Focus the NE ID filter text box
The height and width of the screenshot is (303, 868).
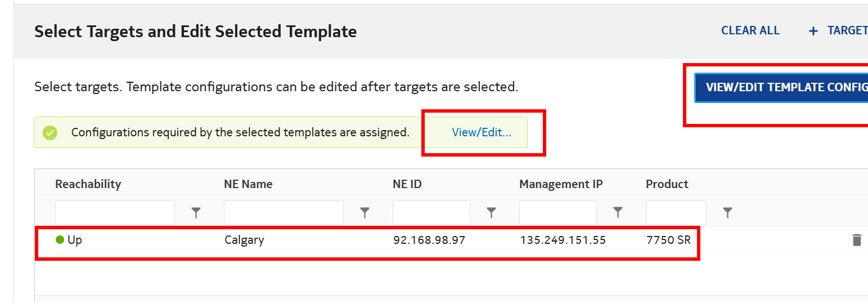tap(431, 213)
